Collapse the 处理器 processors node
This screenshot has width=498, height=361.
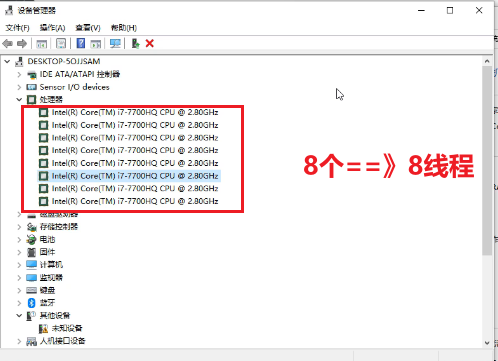pos(19,99)
